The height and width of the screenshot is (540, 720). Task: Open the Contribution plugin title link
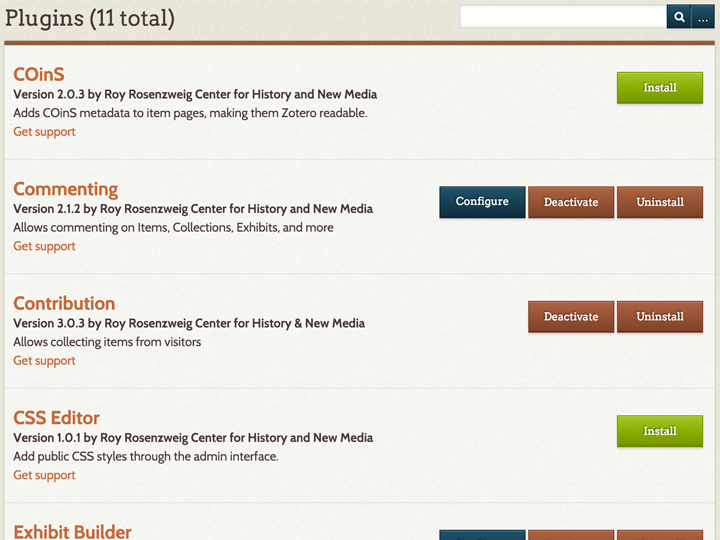(64, 304)
